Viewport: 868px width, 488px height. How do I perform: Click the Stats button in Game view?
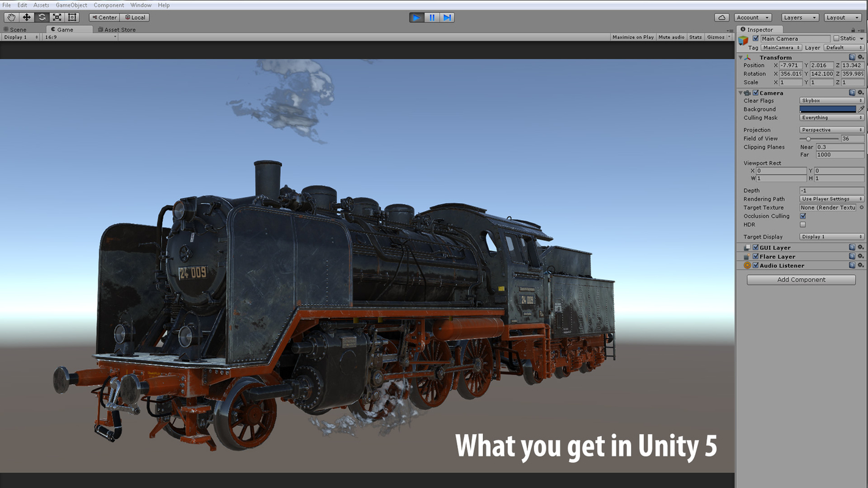click(695, 37)
